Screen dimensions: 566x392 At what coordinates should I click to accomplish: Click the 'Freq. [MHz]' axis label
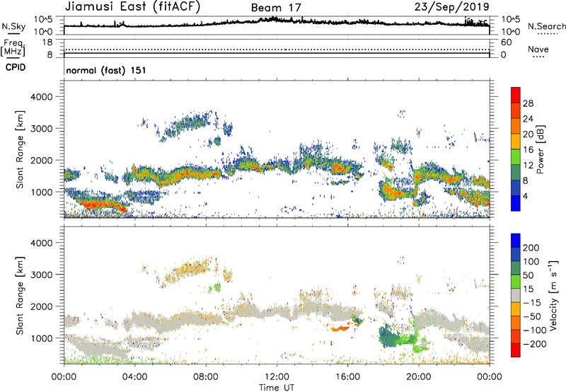point(13,48)
